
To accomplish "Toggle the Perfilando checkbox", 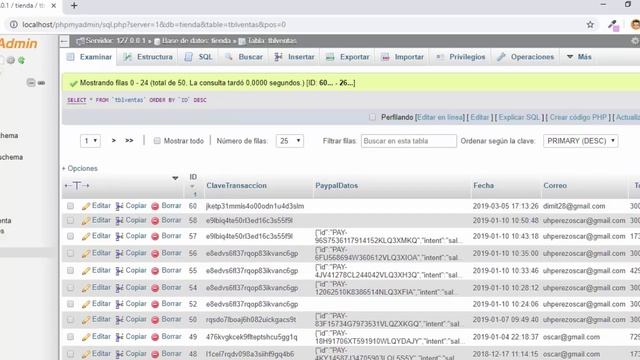I will pos(372,118).
